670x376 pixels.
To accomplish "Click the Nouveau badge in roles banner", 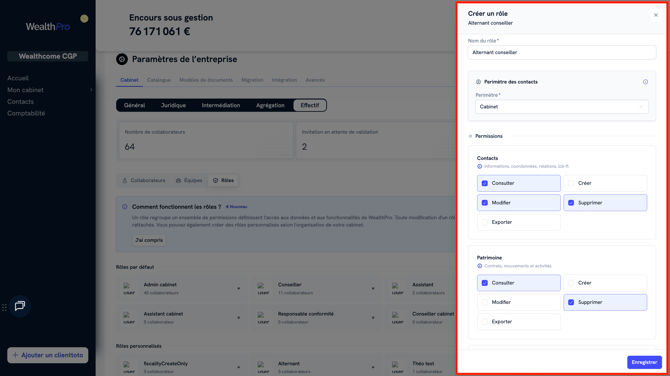I will point(236,207).
